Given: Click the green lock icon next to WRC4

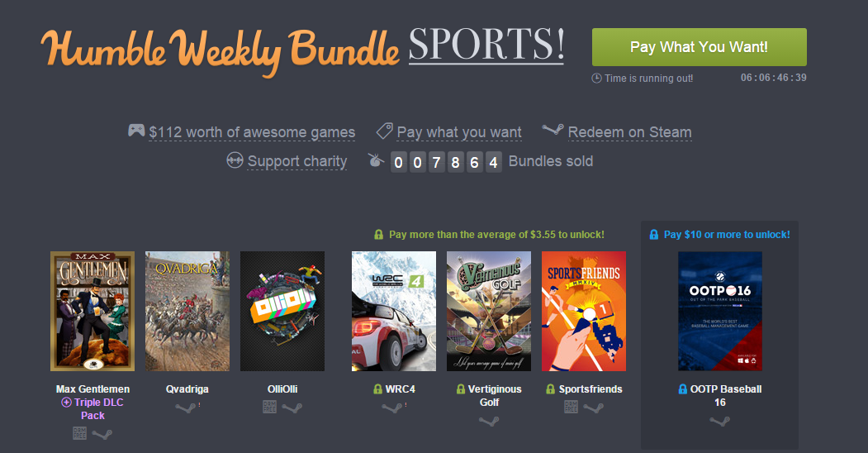Looking at the screenshot, I should tap(377, 389).
